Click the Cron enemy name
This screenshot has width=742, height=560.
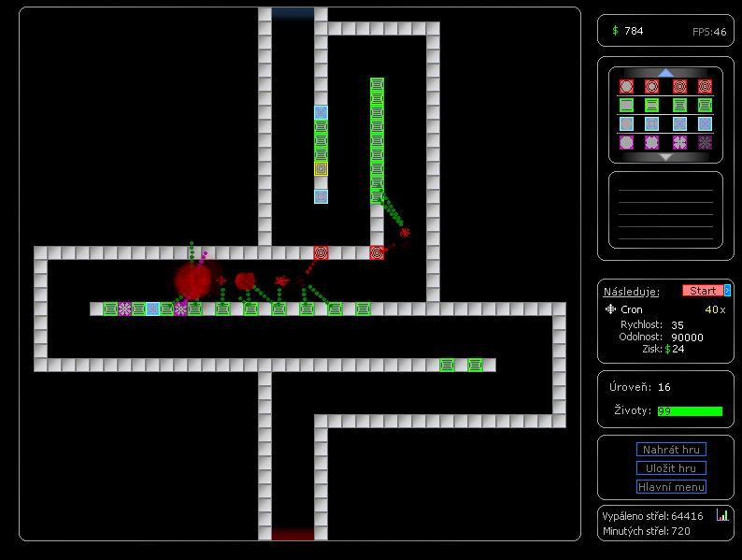tap(632, 309)
